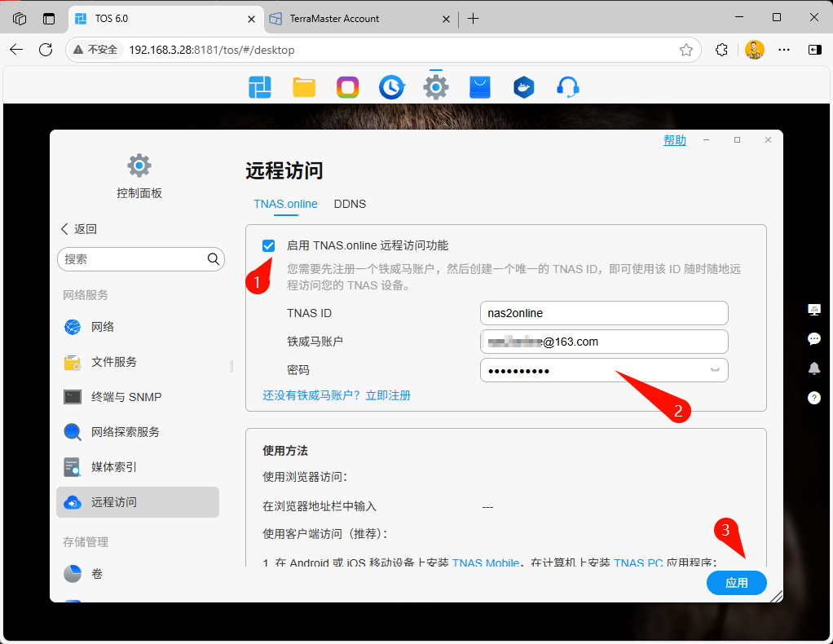Open the system monitor widget icon
This screenshot has width=833, height=644.
tap(814, 310)
